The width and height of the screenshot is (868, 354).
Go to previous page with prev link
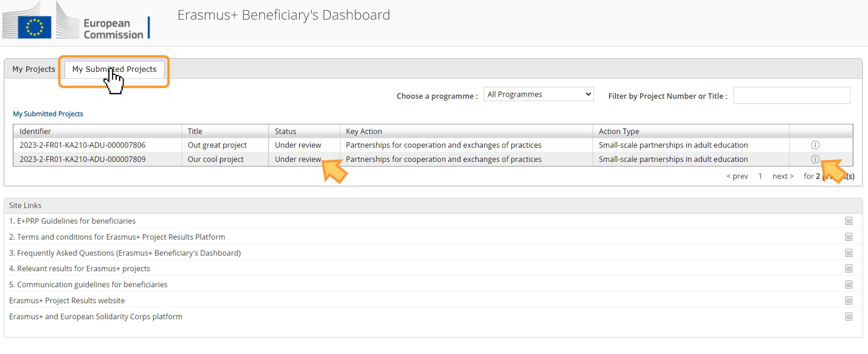click(x=737, y=176)
